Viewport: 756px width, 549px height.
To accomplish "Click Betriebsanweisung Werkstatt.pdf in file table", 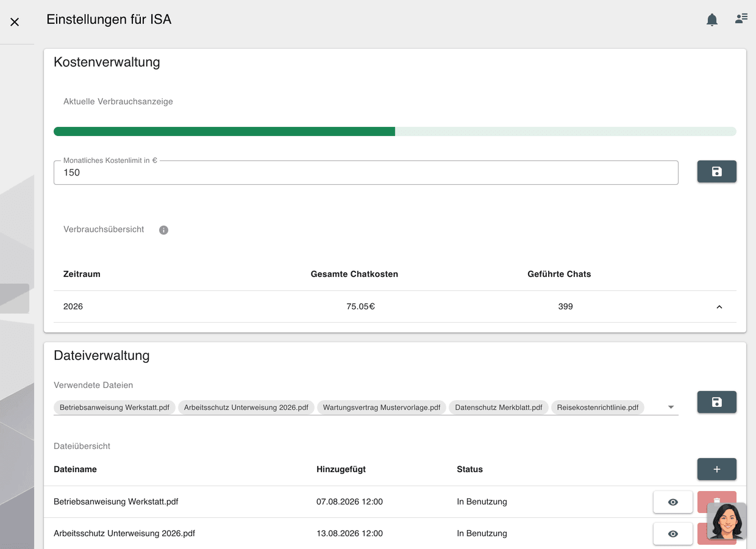I will [x=116, y=501].
